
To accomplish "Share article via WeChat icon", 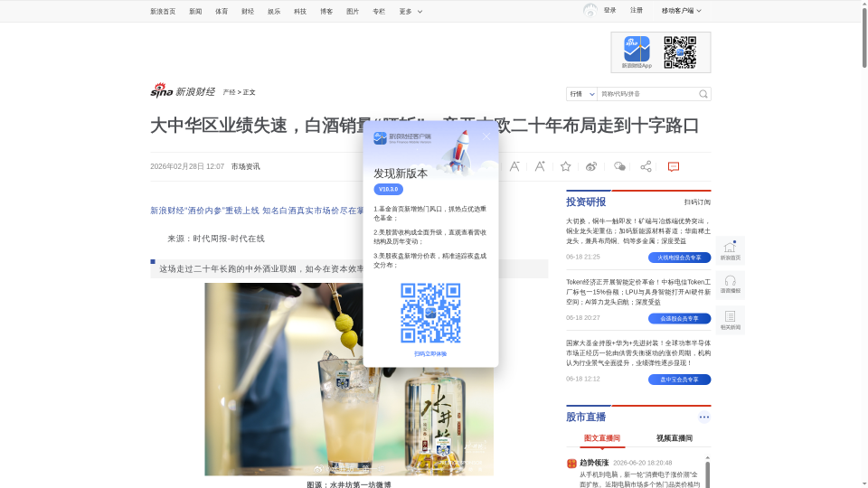I will click(x=619, y=166).
